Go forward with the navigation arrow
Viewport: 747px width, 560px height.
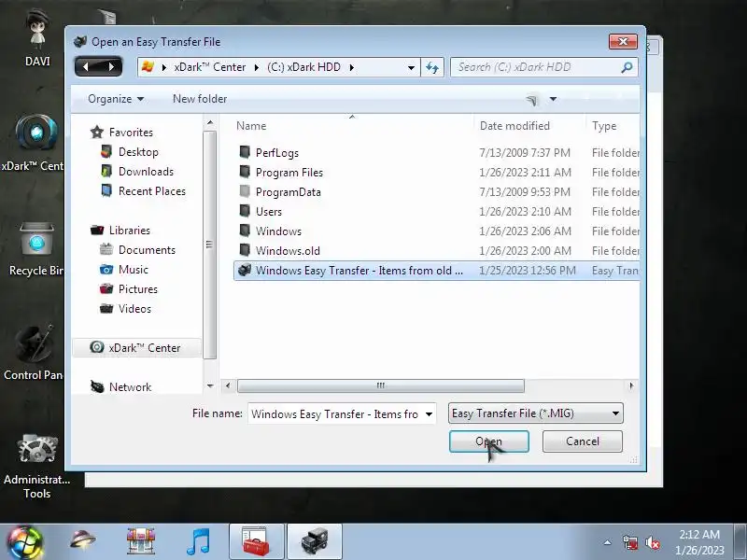click(x=111, y=67)
